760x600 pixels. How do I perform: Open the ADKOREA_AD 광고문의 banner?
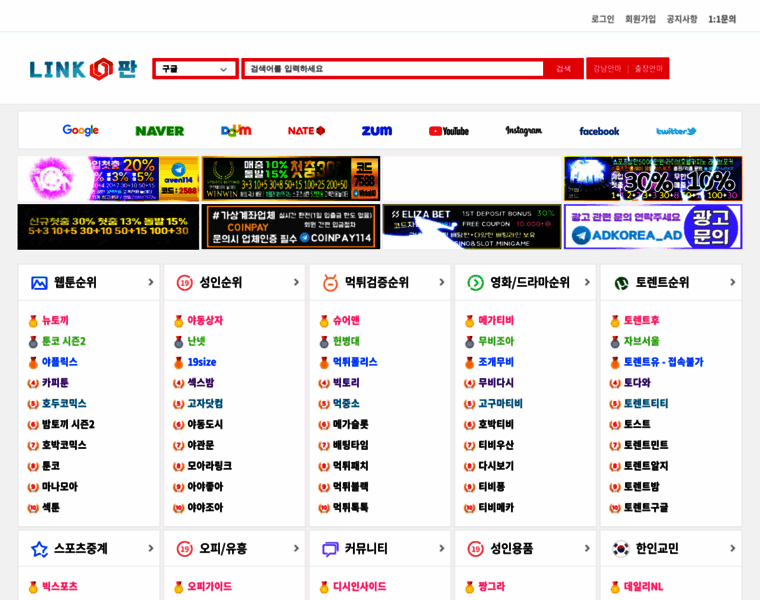[653, 227]
